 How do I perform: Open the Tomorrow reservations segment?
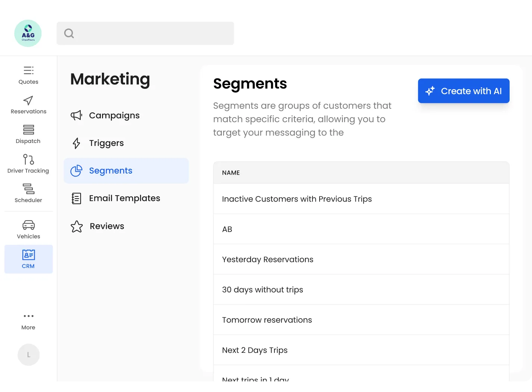pos(361,320)
